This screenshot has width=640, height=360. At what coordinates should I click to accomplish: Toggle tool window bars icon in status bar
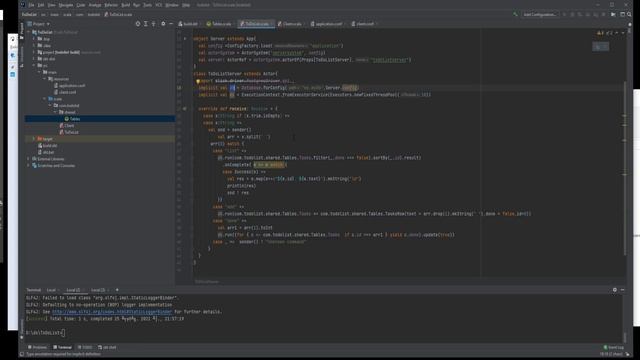[22, 354]
